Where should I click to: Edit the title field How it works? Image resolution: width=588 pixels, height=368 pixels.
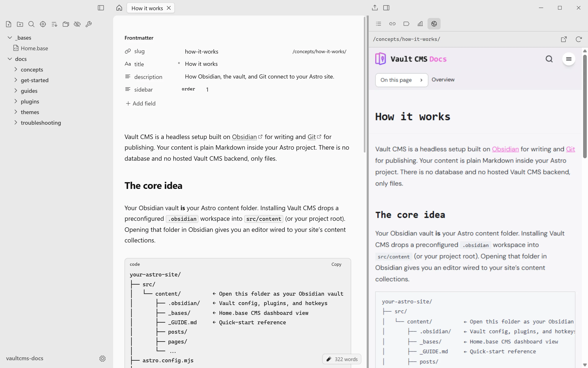201,64
